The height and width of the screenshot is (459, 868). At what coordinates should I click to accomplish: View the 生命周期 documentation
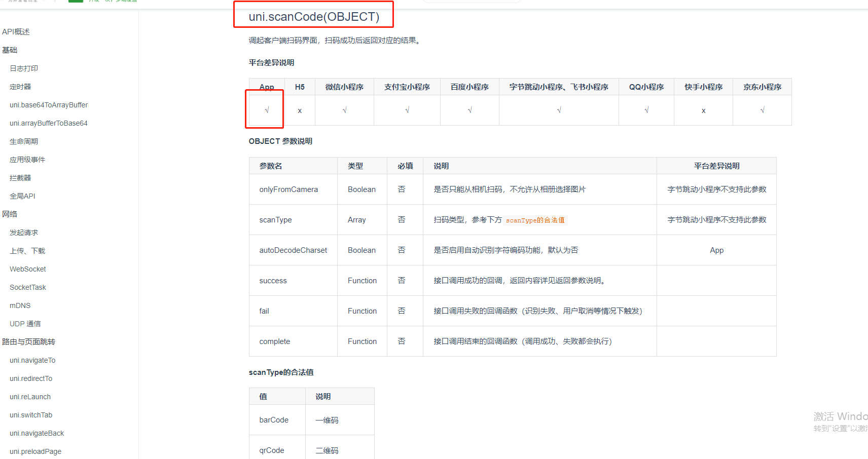pyautogui.click(x=23, y=141)
